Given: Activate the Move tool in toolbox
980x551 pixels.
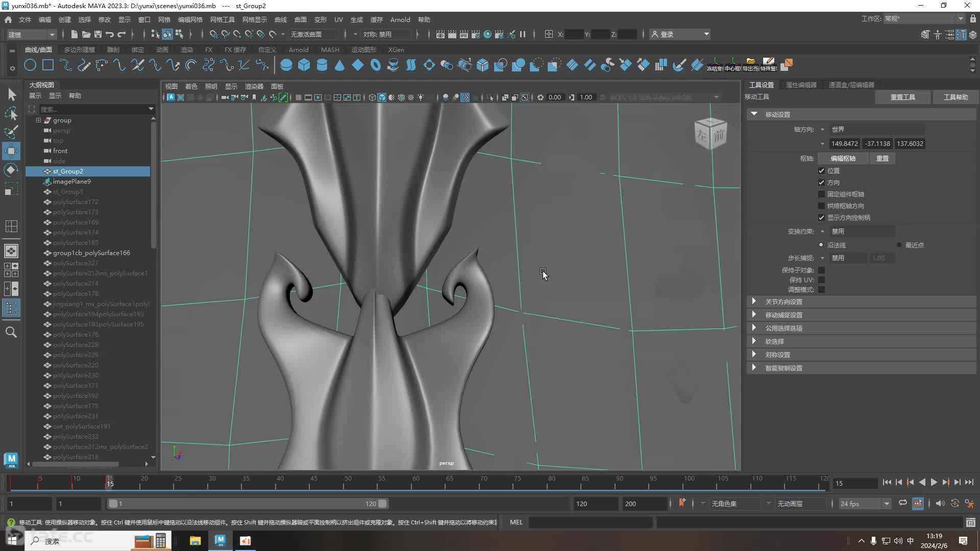Looking at the screenshot, I should (x=11, y=151).
